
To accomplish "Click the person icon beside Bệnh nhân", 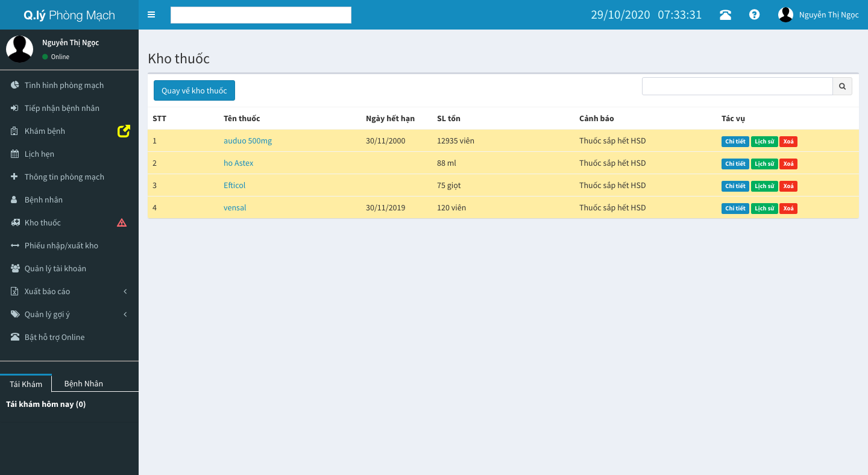I will [15, 200].
